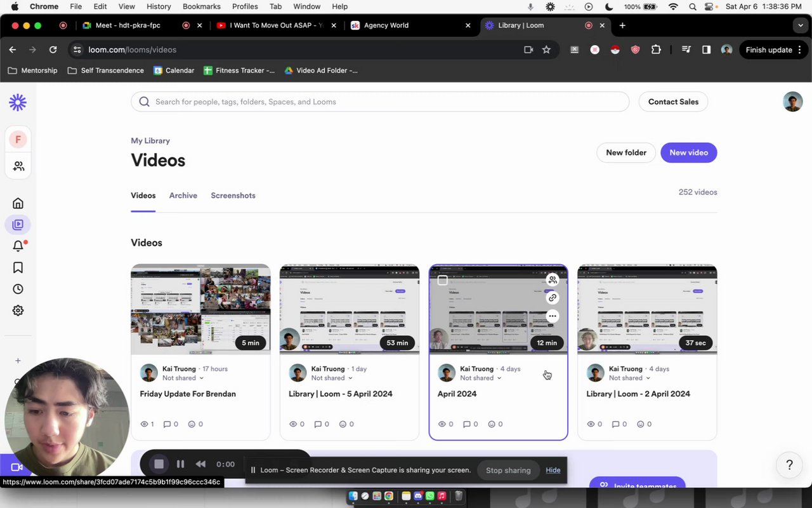Viewport: 812px width, 508px height.
Task: Open macOS Control Center
Action: pos(709,6)
